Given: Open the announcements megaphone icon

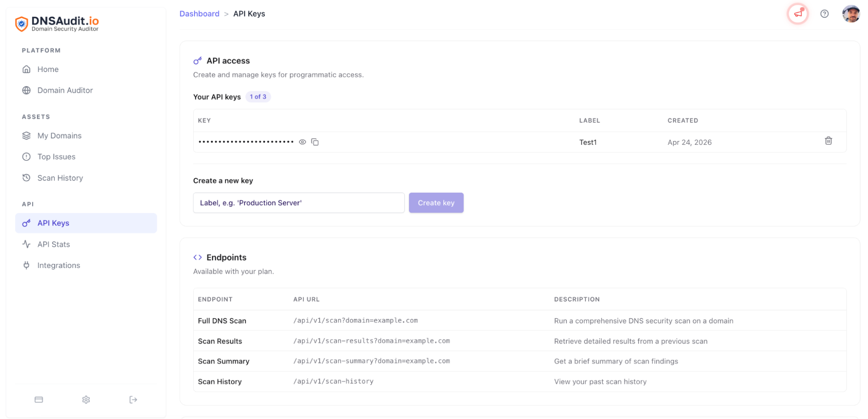Looking at the screenshot, I should point(798,14).
